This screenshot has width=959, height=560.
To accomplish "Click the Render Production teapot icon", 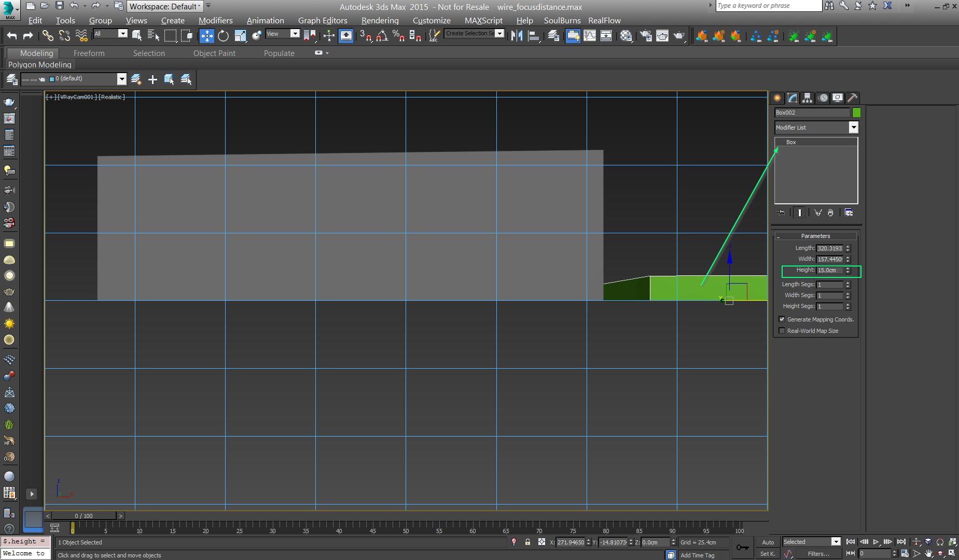I will pos(679,36).
